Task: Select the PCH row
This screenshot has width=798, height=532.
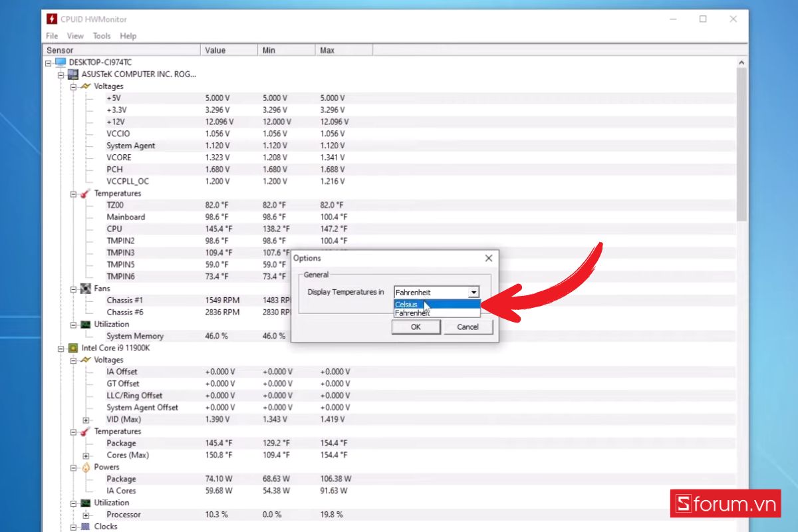Action: [x=390, y=170]
